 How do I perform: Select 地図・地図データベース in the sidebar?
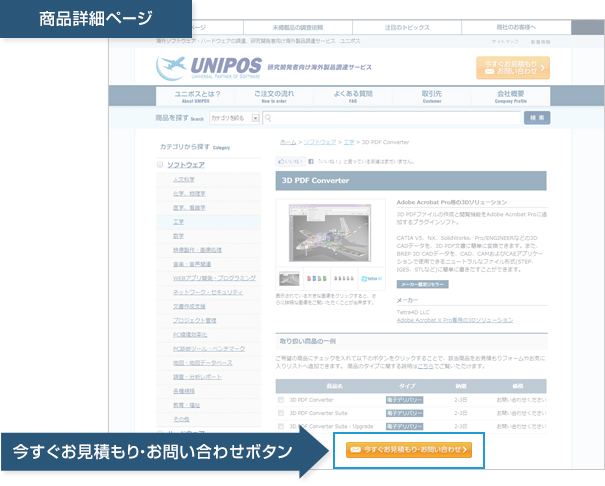[203, 363]
